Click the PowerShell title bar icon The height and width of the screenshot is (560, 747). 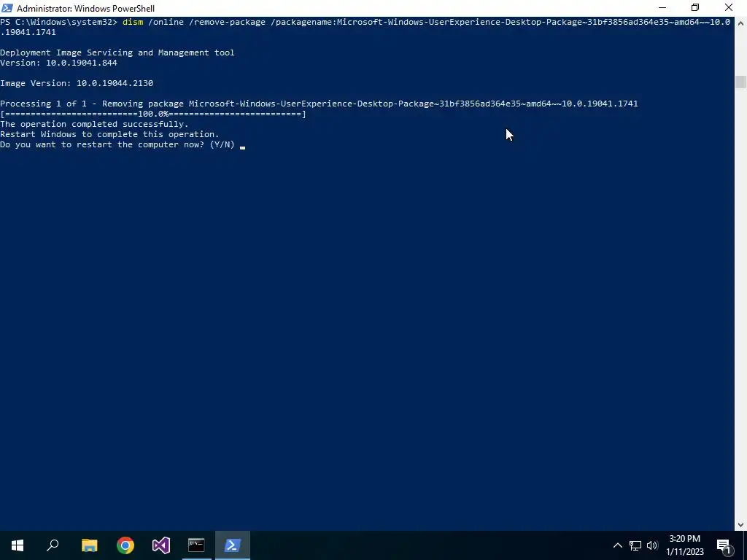pyautogui.click(x=7, y=8)
